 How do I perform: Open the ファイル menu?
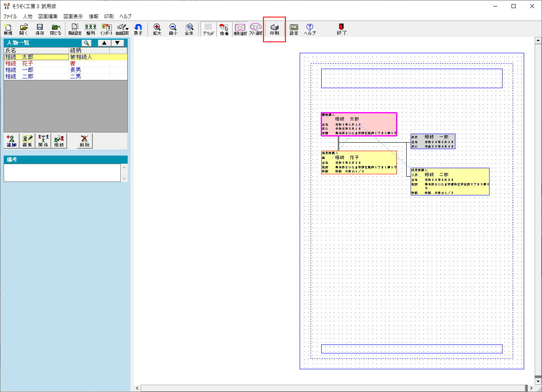(10, 16)
